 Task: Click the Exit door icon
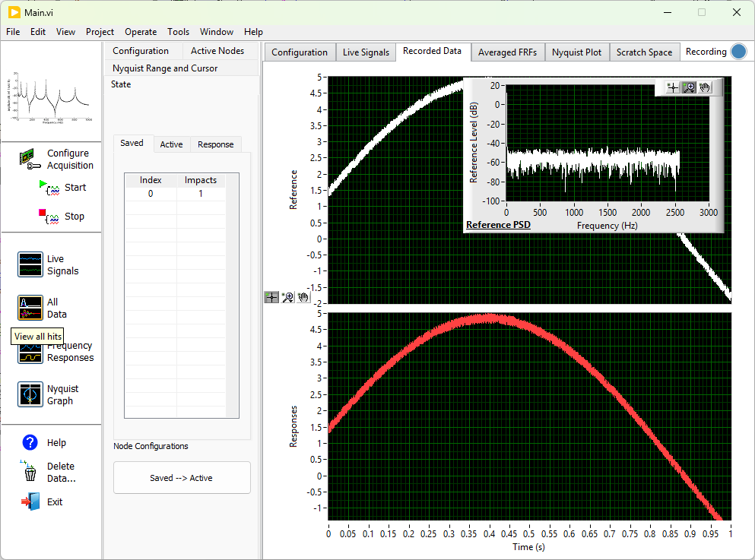click(31, 501)
